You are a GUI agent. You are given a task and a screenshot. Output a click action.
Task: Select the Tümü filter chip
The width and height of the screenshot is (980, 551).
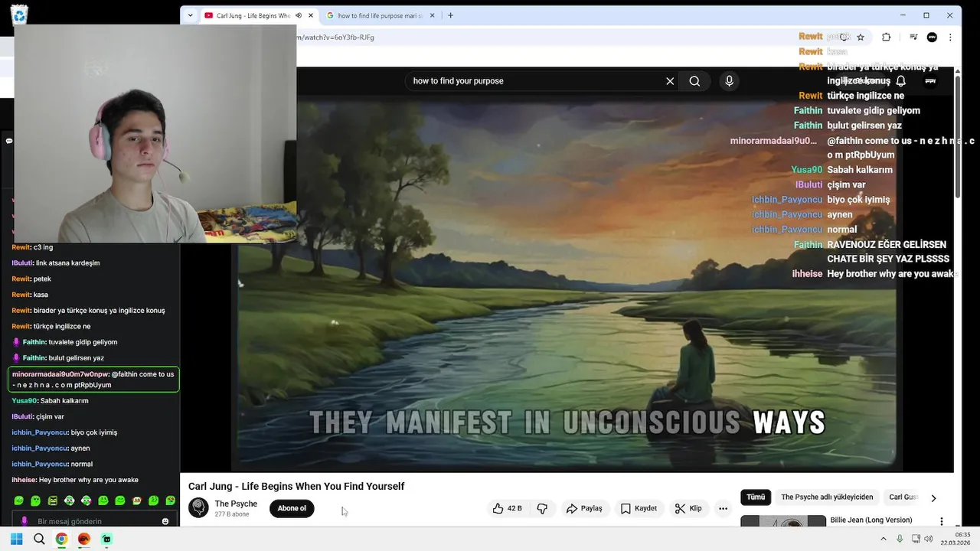[756, 497]
